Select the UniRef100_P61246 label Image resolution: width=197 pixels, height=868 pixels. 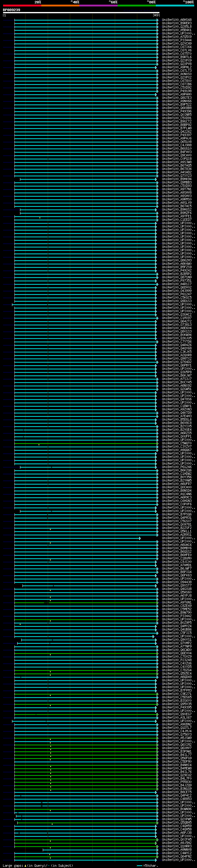coord(177,467)
